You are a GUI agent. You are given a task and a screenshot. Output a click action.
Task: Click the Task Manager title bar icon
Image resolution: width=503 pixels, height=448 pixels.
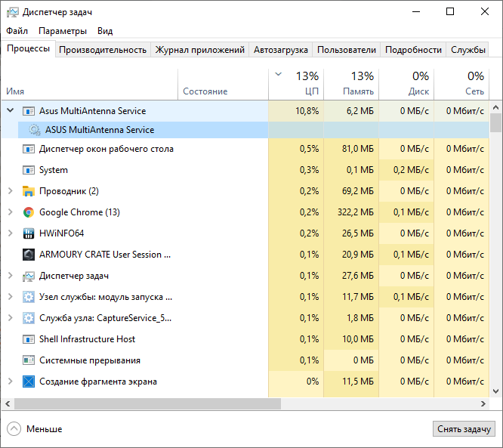coord(13,12)
